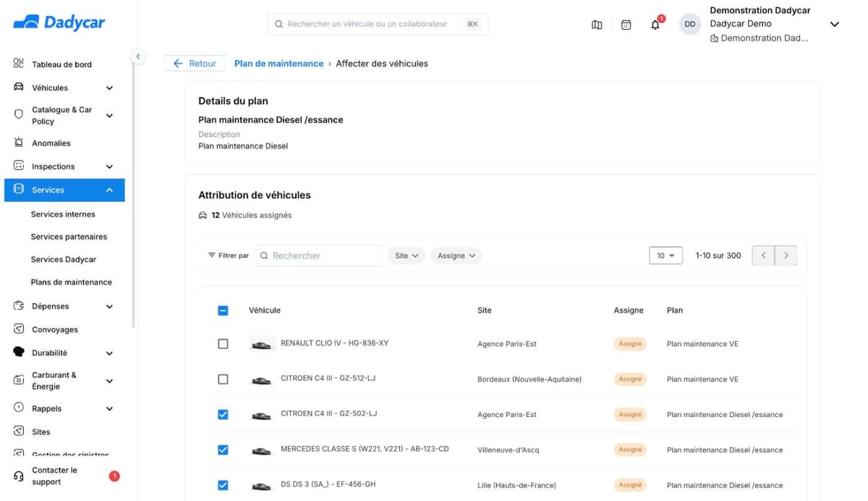Image resolution: width=868 pixels, height=501 pixels.
Task: Click the Services icon in sidebar
Action: click(19, 189)
